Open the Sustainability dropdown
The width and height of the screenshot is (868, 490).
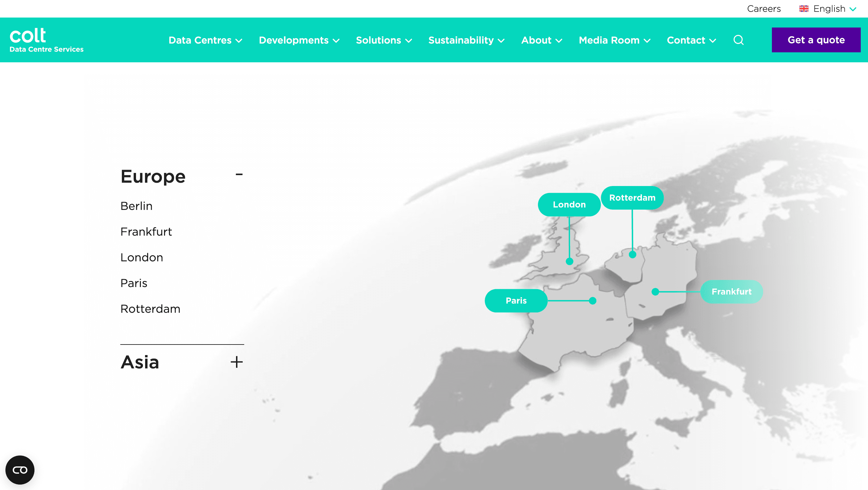pyautogui.click(x=466, y=40)
